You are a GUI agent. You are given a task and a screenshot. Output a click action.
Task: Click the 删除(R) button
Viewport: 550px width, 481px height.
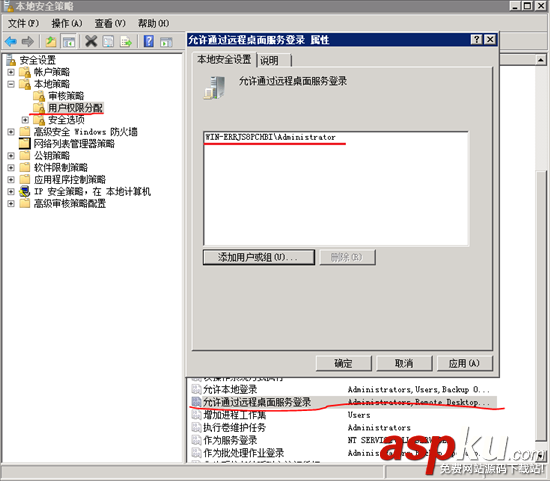(347, 258)
